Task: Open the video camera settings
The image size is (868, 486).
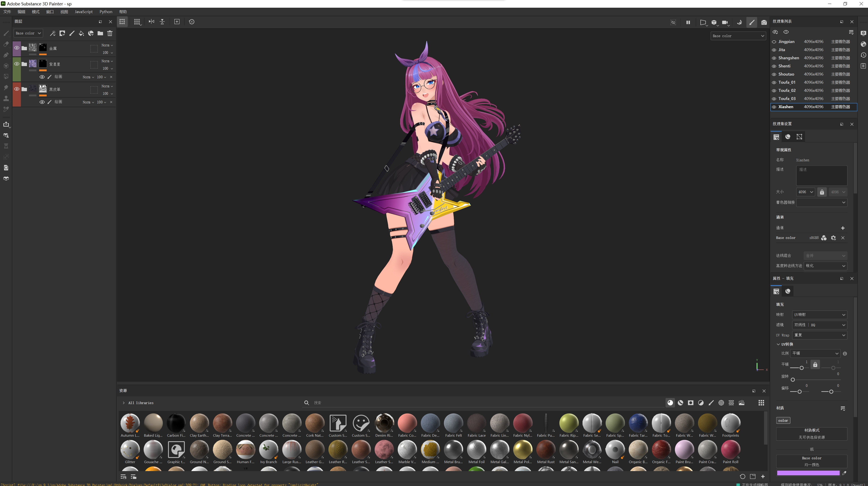Action: (725, 22)
